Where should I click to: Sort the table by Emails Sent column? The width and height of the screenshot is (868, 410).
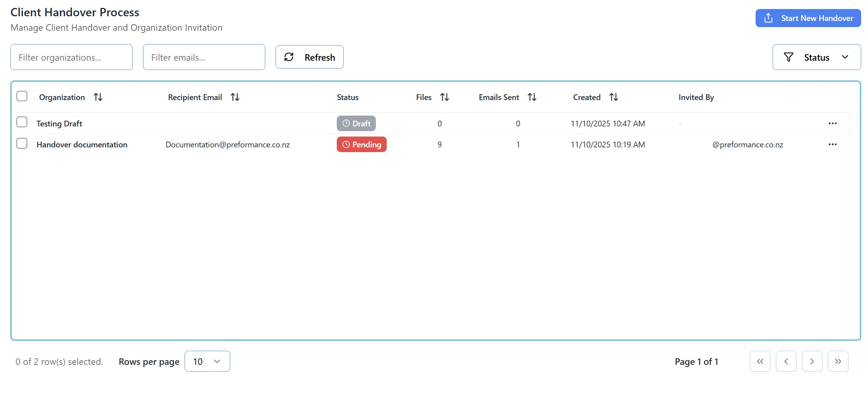(x=532, y=97)
